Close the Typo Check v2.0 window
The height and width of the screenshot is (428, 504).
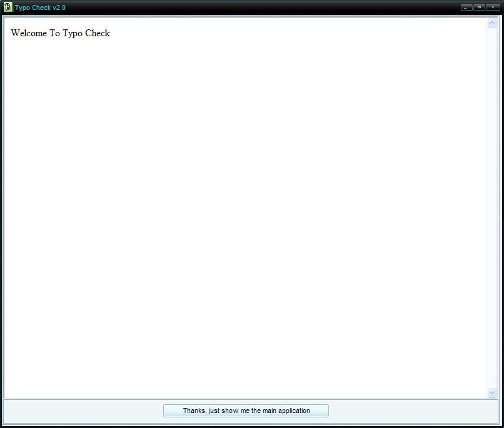[493, 7]
